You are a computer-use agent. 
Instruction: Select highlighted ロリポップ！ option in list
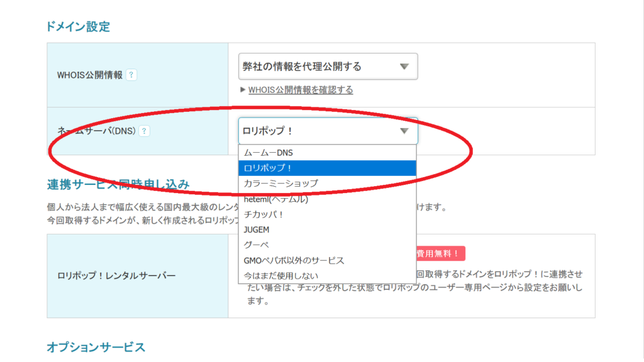click(327, 168)
